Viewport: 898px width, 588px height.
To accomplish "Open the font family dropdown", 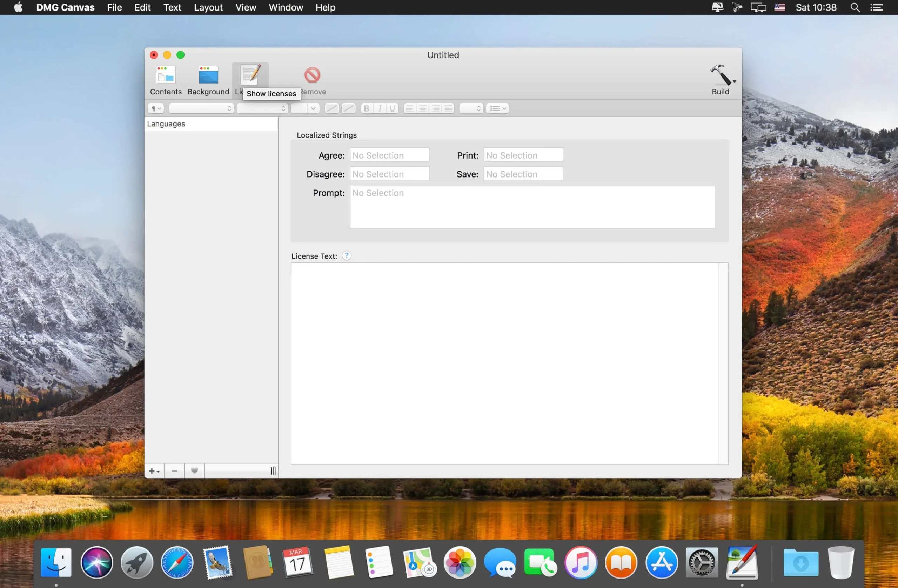I will [x=201, y=108].
